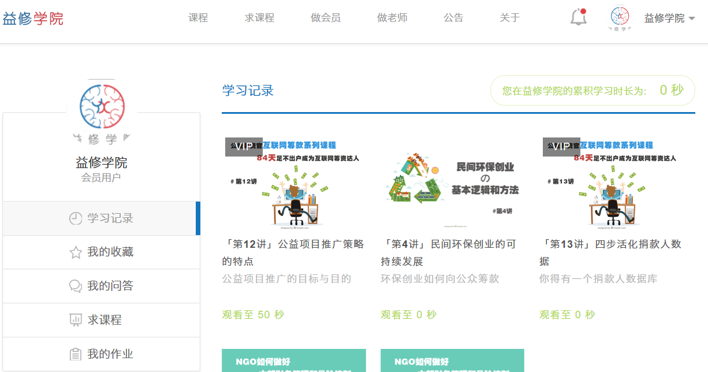Select 我的问答 in the sidebar
Screen dimensions: 708x372
tap(101, 286)
